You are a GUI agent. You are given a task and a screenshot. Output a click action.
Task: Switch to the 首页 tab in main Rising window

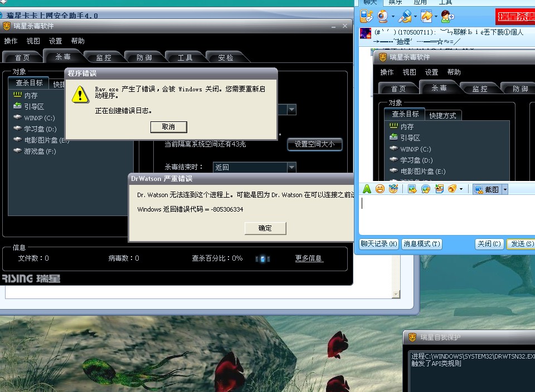click(x=22, y=57)
